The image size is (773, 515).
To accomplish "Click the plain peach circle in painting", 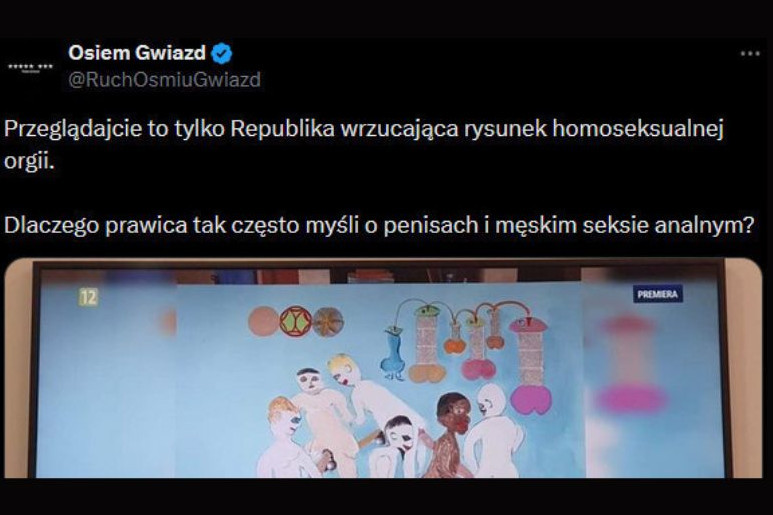I will [x=263, y=322].
